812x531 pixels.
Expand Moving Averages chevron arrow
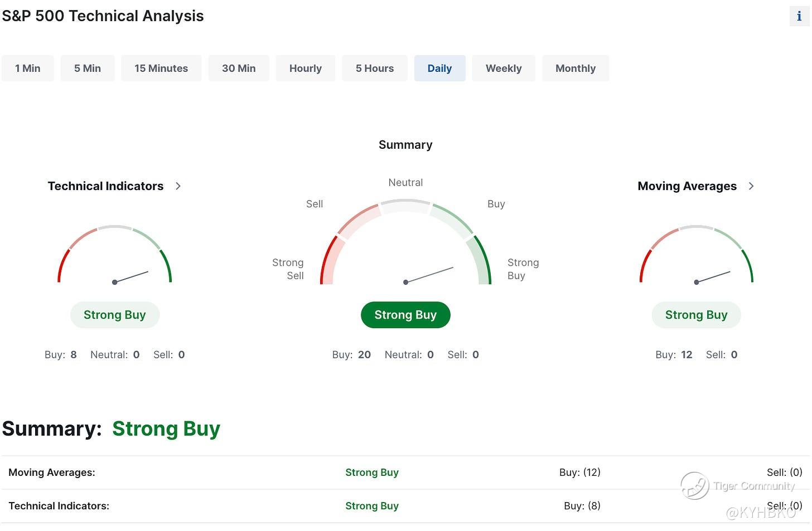751,186
